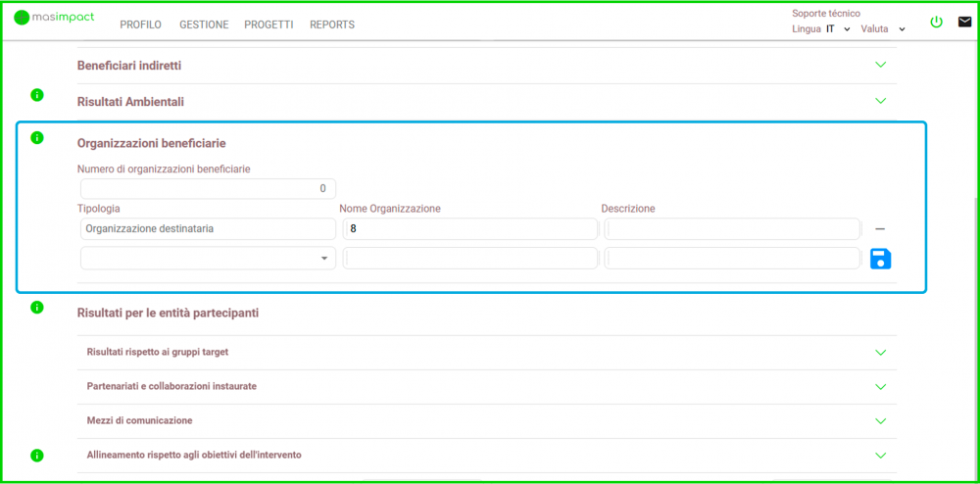Open the PROGETTI menu
Image resolution: width=980 pixels, height=484 pixels.
coord(269,24)
